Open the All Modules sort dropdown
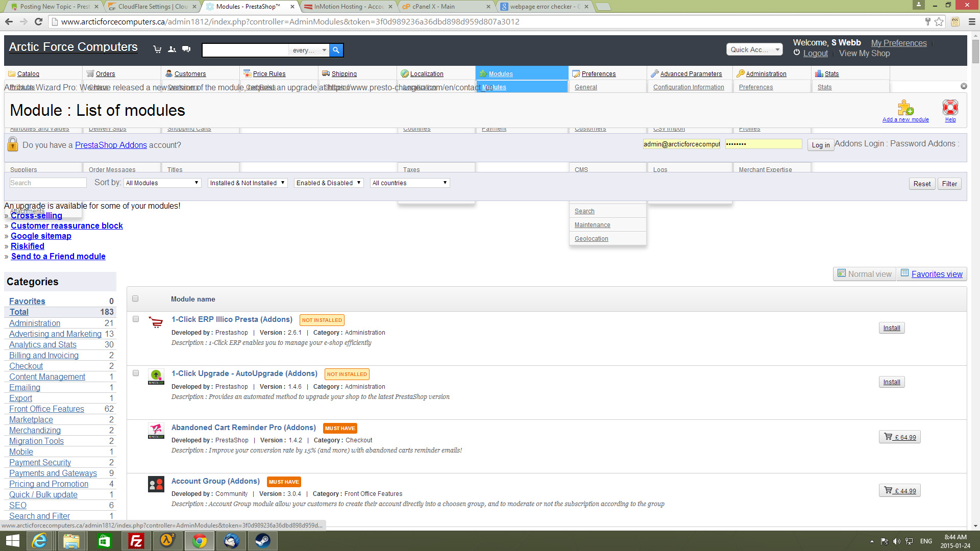The image size is (980, 551). [162, 183]
